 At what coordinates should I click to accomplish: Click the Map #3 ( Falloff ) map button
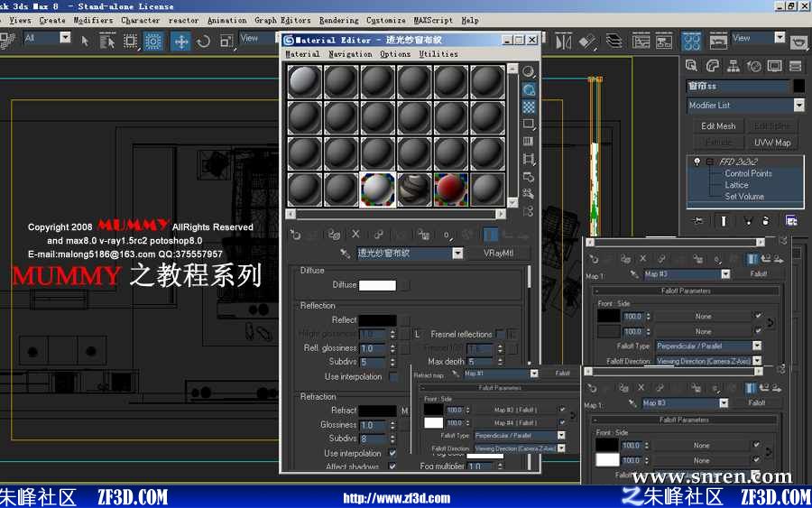[515, 410]
